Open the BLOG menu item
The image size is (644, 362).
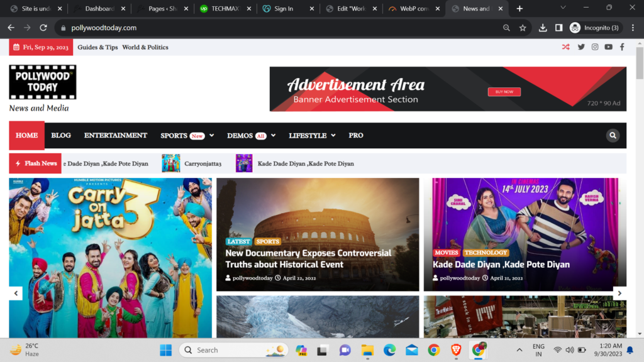[x=61, y=136]
